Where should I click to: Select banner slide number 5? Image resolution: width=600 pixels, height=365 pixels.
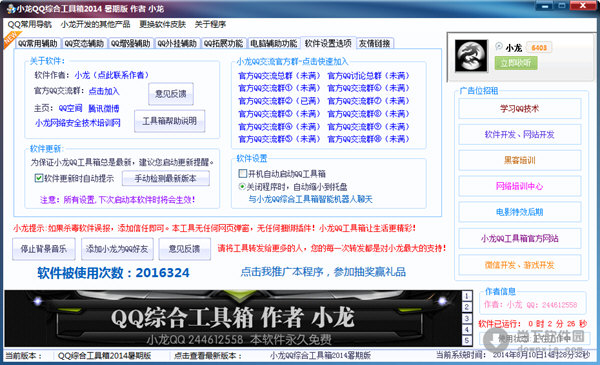click(466, 341)
